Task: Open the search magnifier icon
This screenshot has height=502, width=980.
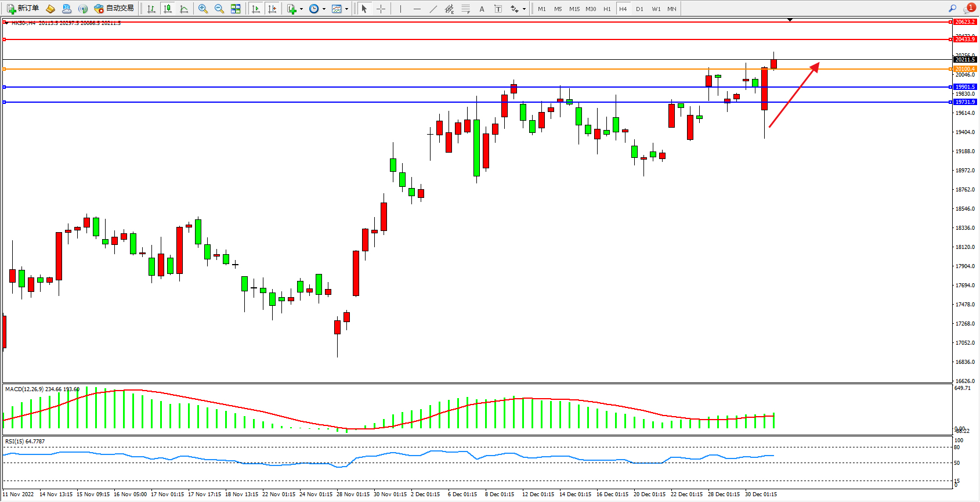Action: 952,9
